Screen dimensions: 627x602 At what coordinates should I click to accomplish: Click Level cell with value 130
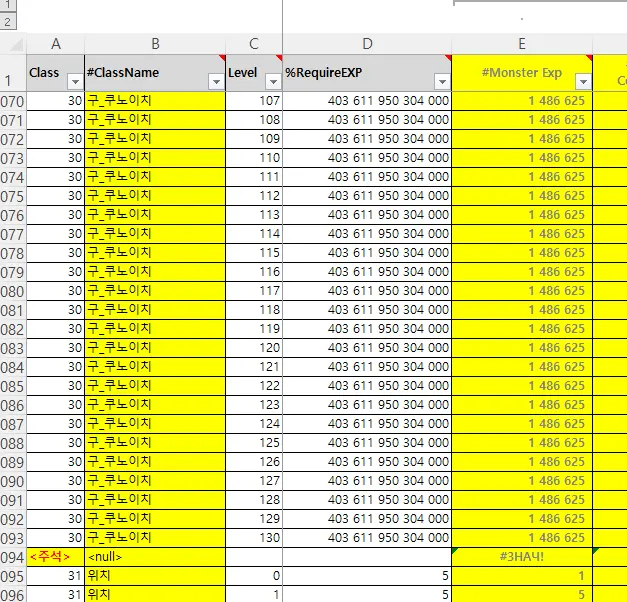tap(254, 538)
